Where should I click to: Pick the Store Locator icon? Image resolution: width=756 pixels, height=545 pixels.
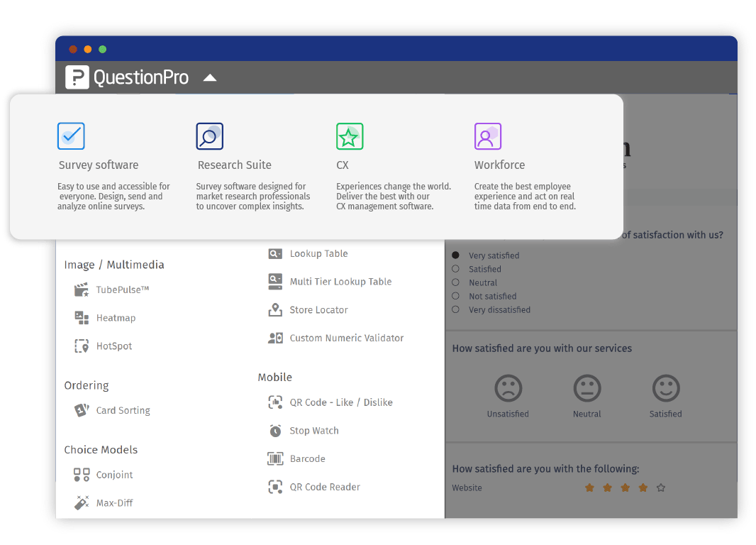(x=275, y=310)
